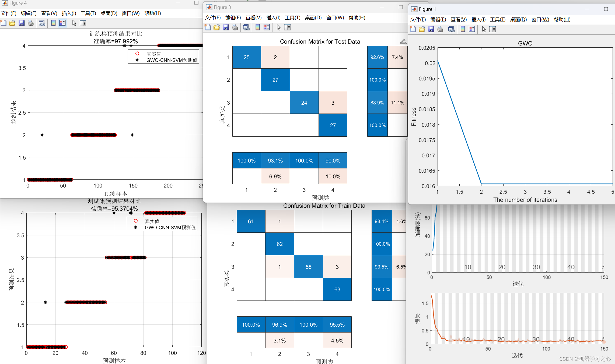Click cell 25 in Test Data matrix
Screen dimensions: 615x364
(247, 57)
